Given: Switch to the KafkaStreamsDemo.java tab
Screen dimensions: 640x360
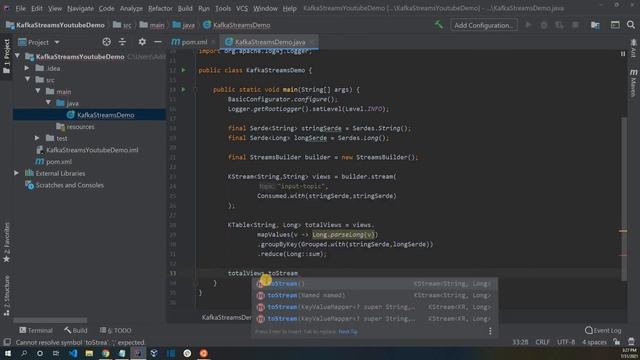Looking at the screenshot, I should (x=269, y=42).
